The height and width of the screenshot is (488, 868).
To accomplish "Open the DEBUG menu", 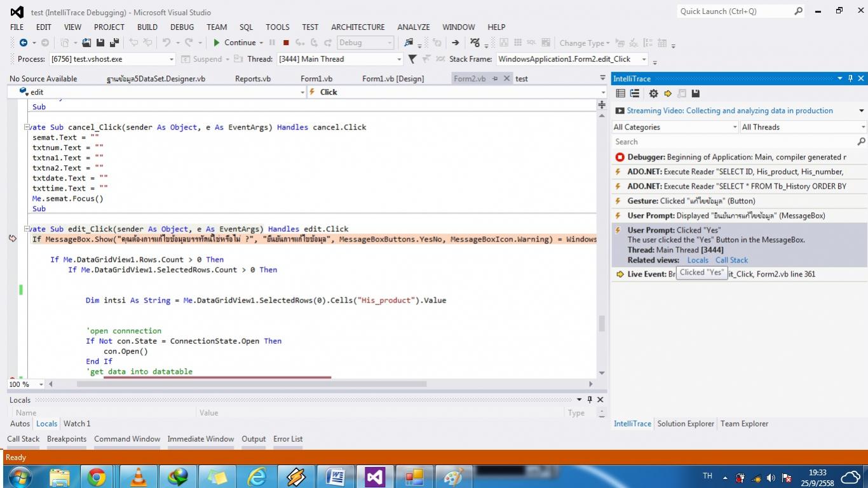I will 182,27.
